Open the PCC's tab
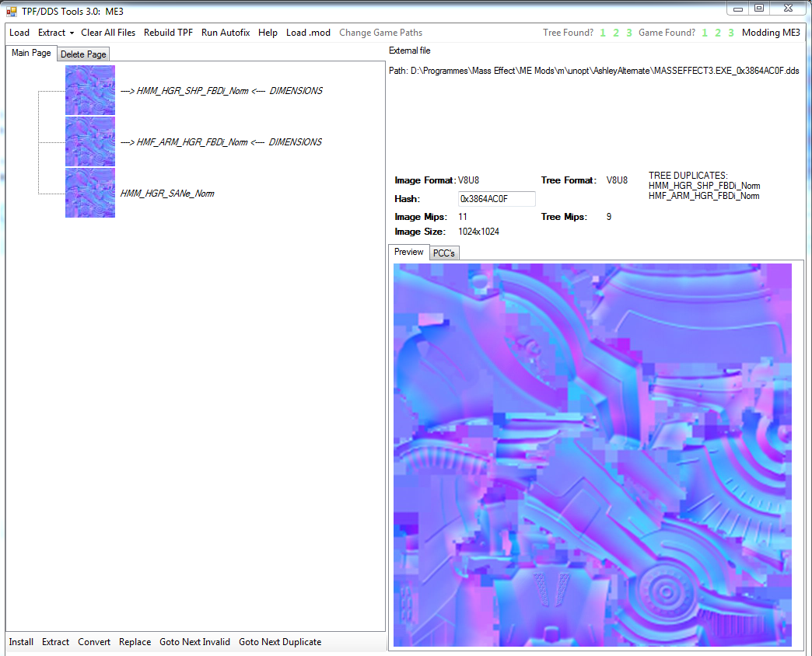This screenshot has width=812, height=656. click(x=444, y=253)
